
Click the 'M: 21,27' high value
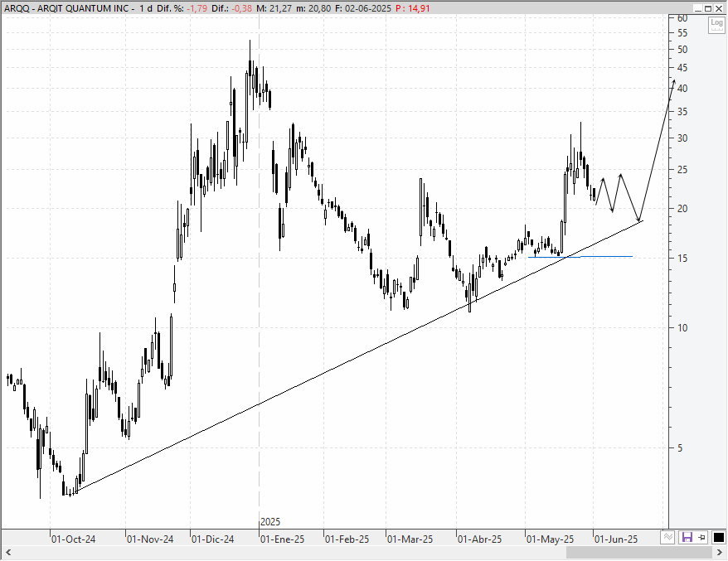coord(274,8)
